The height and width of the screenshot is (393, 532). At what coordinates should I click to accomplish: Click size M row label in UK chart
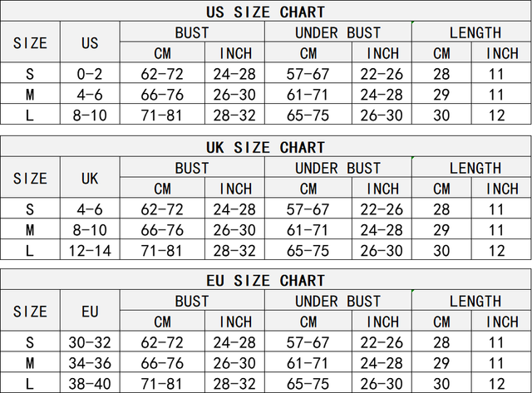point(30,229)
